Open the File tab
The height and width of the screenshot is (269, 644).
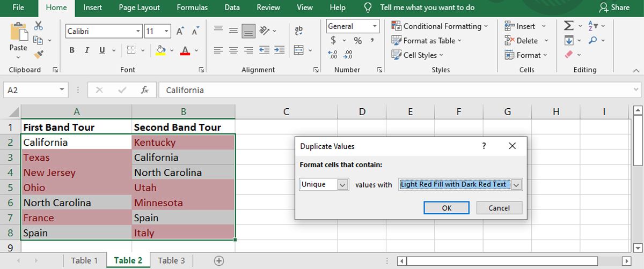point(18,8)
